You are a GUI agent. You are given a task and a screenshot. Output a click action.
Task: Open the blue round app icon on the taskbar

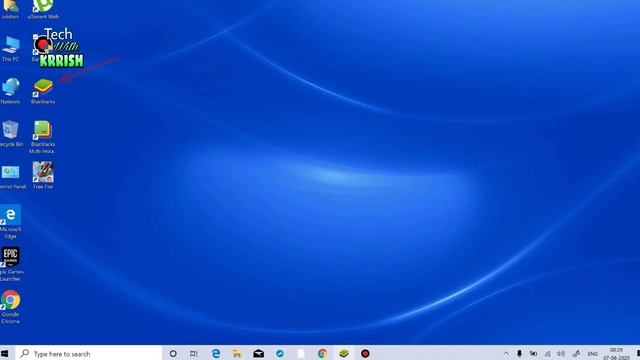[x=280, y=353]
